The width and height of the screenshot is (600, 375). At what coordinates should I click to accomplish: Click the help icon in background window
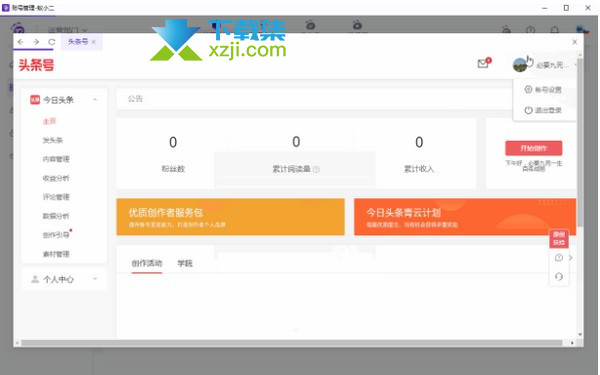pyautogui.click(x=530, y=29)
